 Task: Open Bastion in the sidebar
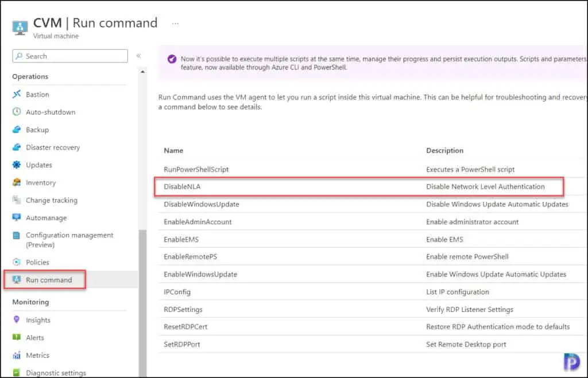point(37,95)
